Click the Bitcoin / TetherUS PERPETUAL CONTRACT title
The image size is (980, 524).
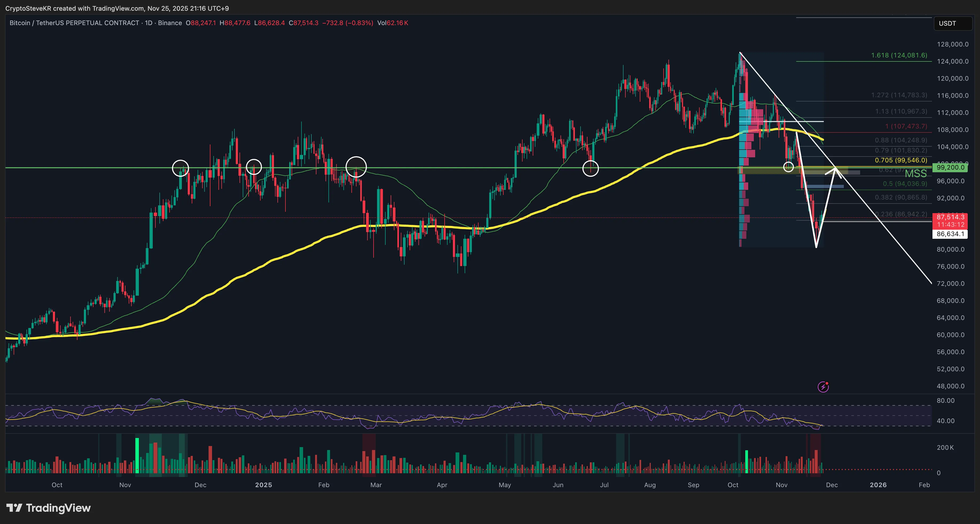(x=74, y=23)
